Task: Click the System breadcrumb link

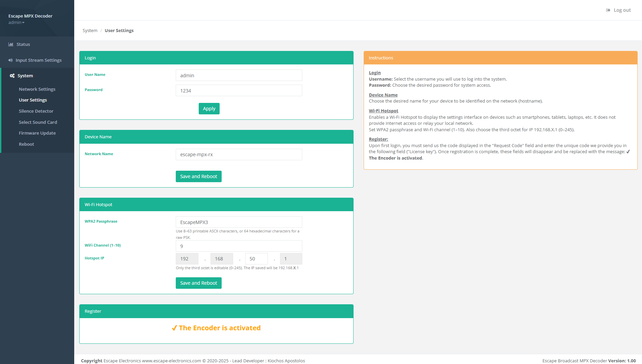Action: (x=90, y=30)
